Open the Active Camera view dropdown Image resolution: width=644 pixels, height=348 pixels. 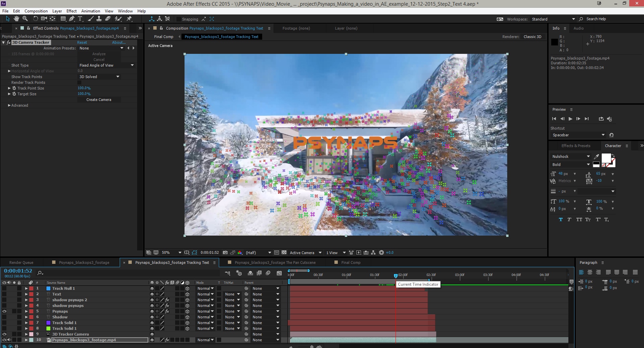click(x=306, y=252)
